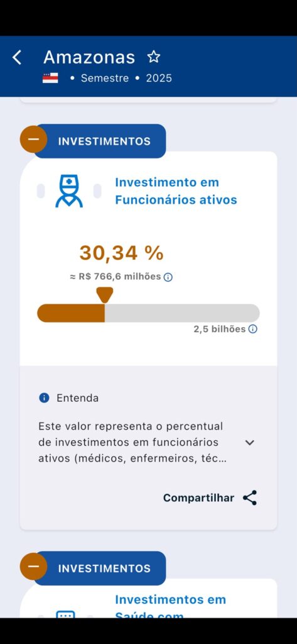Open Investimentos em Saúde card title

pos(170,607)
